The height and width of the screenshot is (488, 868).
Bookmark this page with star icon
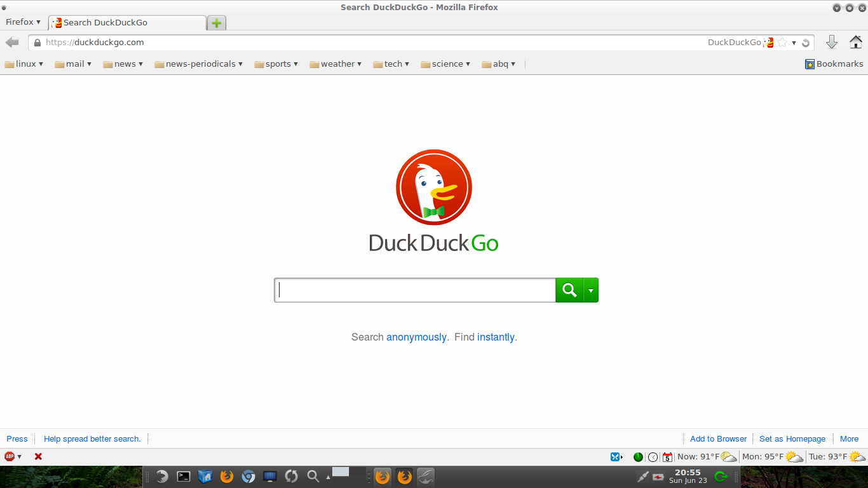pos(782,43)
